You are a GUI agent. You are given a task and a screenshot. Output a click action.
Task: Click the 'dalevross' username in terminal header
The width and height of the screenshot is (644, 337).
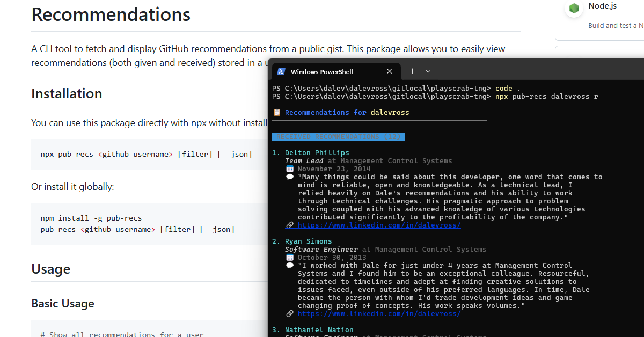pyautogui.click(x=390, y=113)
